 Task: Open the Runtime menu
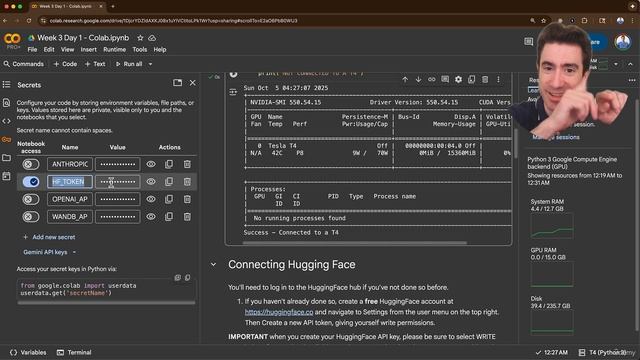tap(114, 49)
